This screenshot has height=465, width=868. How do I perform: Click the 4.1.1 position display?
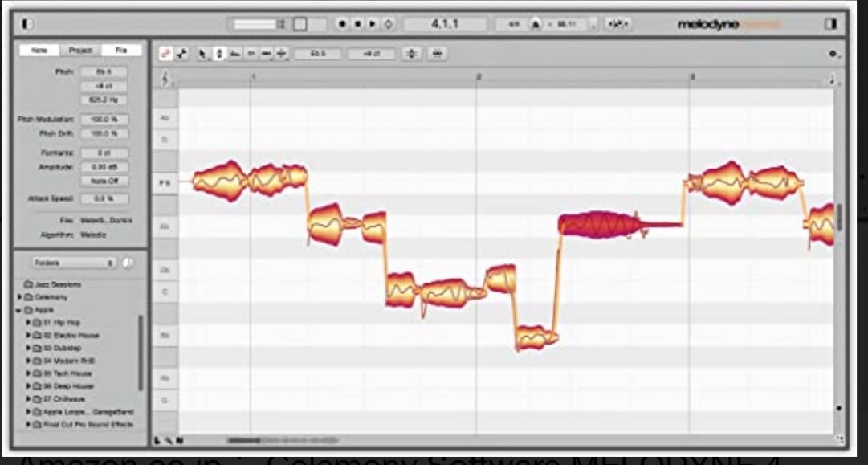(445, 24)
